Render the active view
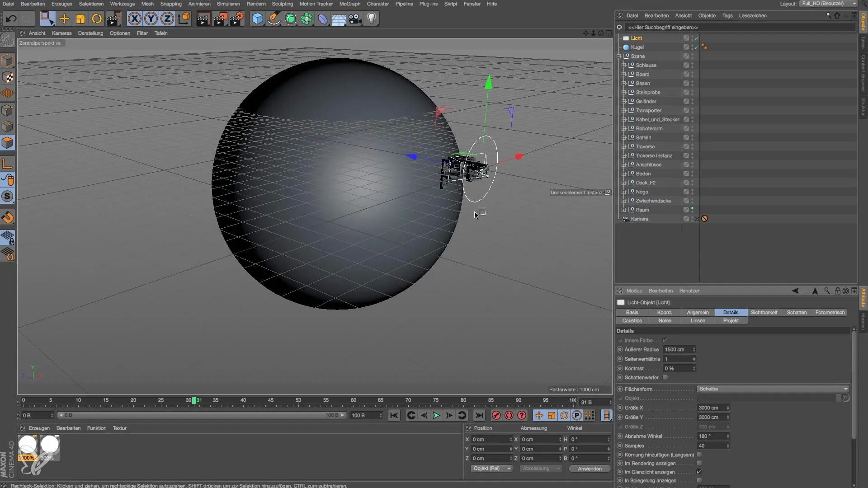868x488 pixels. pyautogui.click(x=203, y=19)
